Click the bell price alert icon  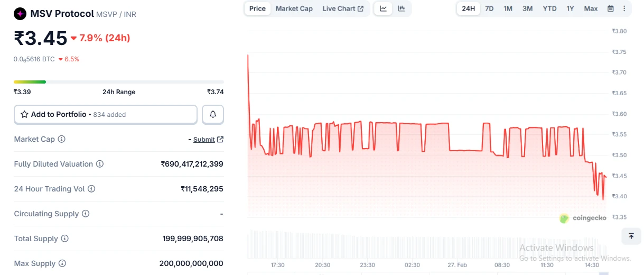click(213, 114)
